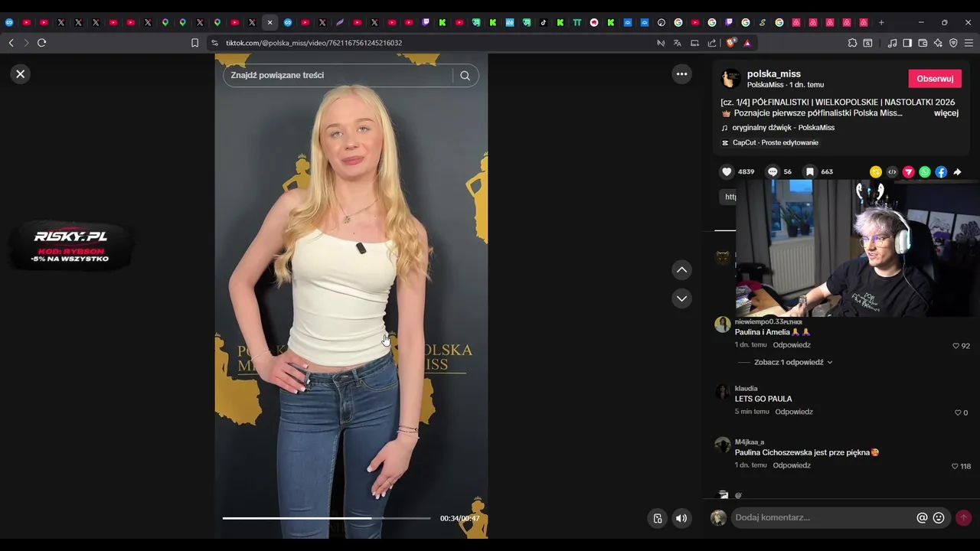
Task: Open Brave VPN shield icon
Action: (953, 43)
